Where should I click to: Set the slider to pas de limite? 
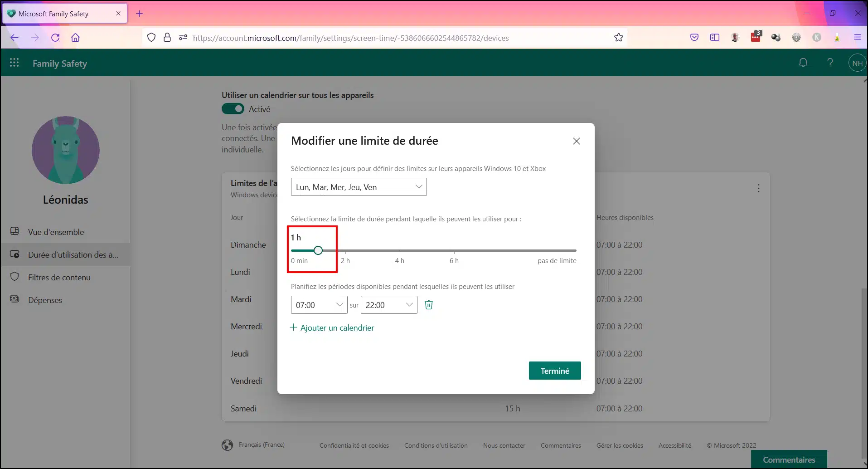click(576, 250)
